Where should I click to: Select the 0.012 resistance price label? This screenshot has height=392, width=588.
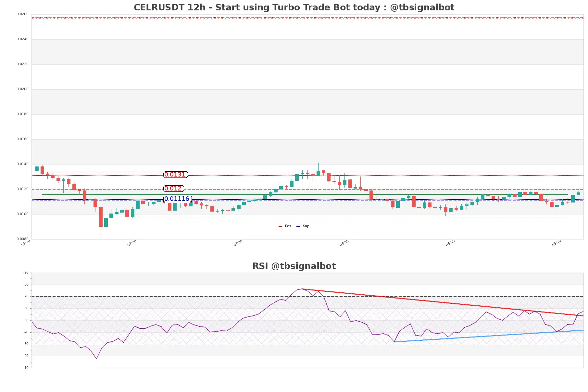pyautogui.click(x=173, y=189)
